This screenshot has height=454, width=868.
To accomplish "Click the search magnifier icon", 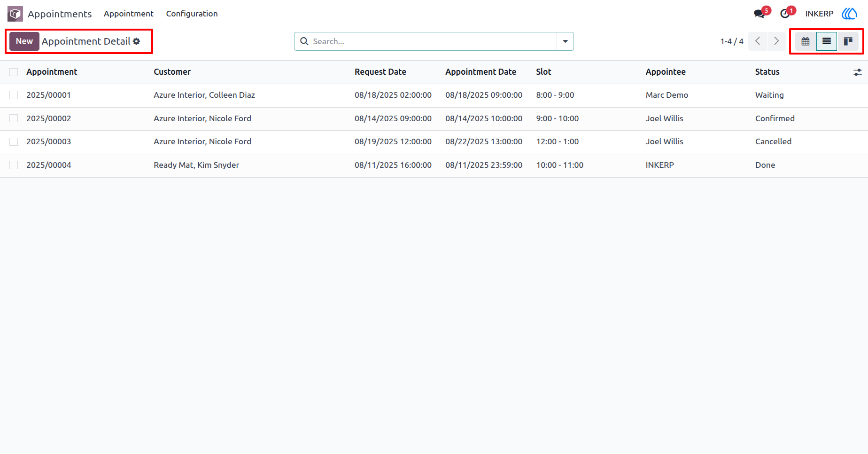I will (304, 41).
